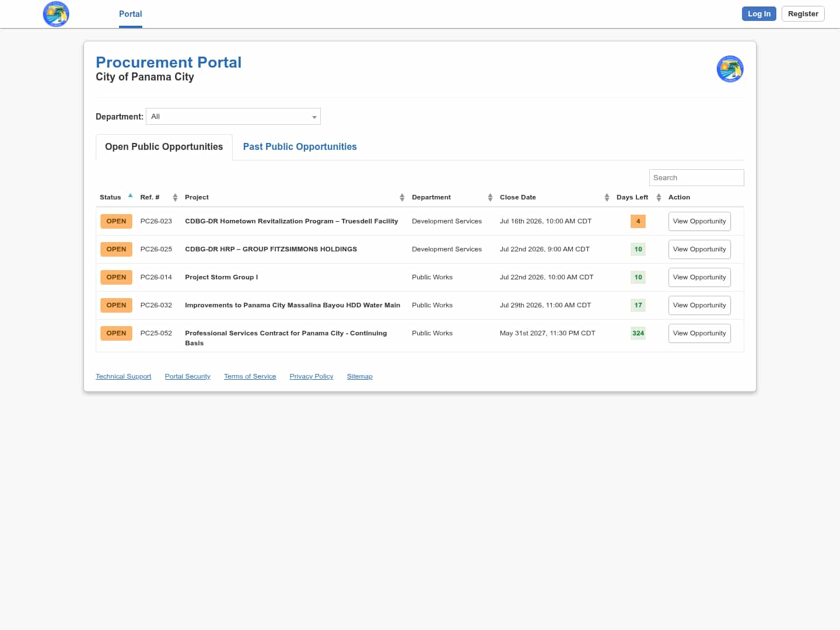Click the Log In button

(759, 14)
